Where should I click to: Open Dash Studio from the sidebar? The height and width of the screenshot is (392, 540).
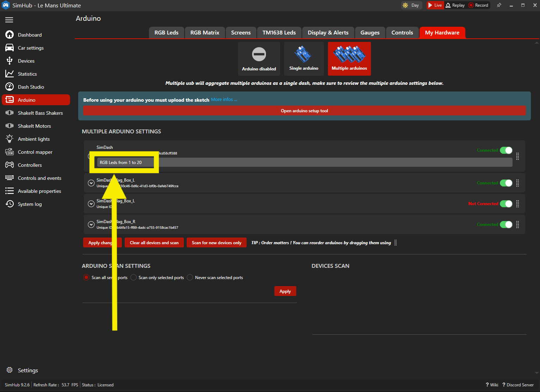click(x=31, y=87)
